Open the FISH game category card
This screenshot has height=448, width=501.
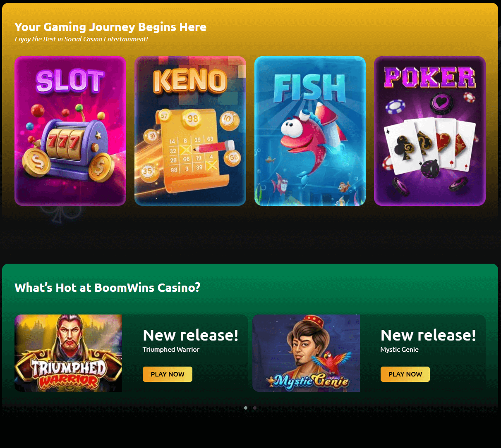pyautogui.click(x=310, y=131)
